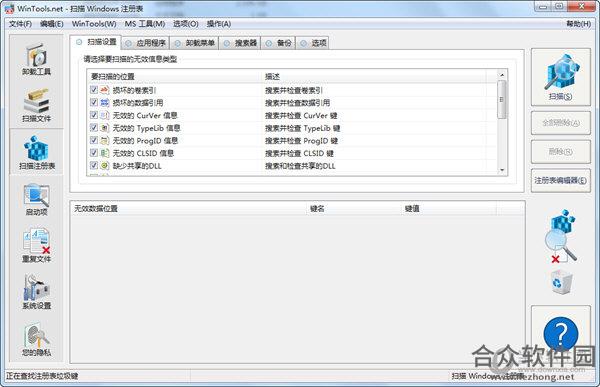Open the 启动项 startup items tool
Screen dimensions: 600x387
pos(36,199)
